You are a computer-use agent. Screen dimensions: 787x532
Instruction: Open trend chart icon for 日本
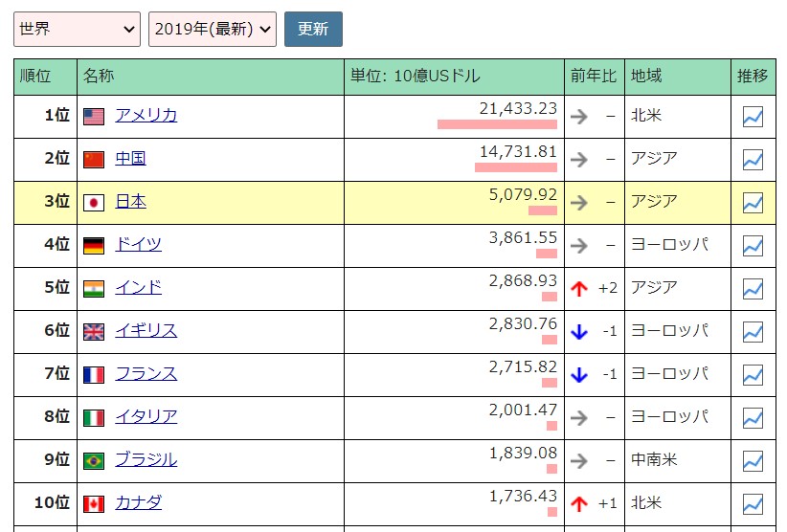[753, 203]
